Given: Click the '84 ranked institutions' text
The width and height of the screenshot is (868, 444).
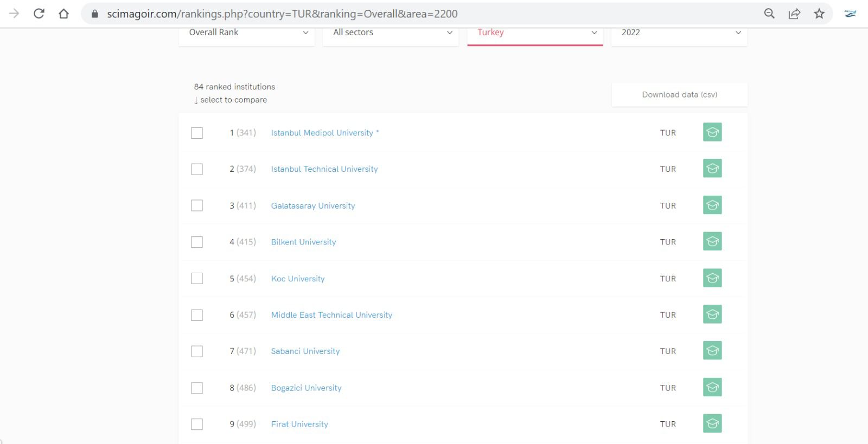Looking at the screenshot, I should click(x=234, y=87).
